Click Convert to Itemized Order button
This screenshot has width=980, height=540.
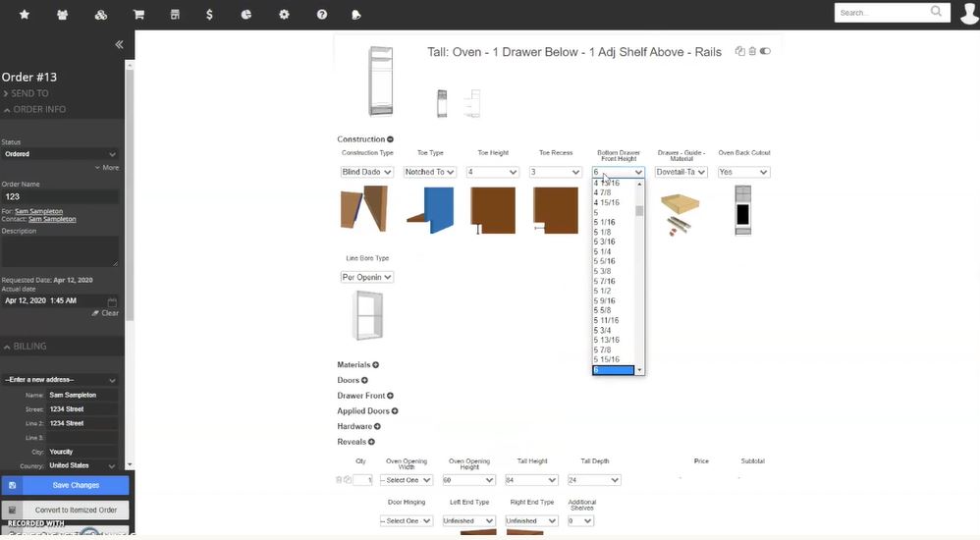point(65,510)
